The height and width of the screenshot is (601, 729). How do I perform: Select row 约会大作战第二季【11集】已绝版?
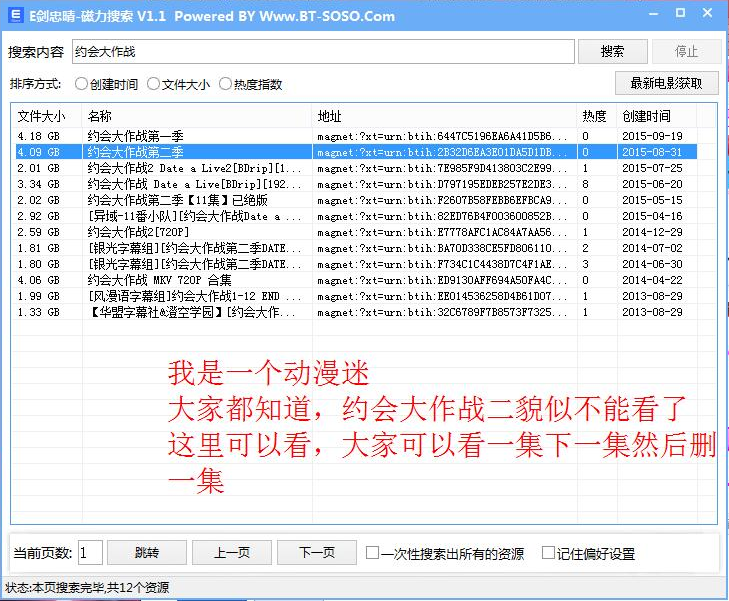click(x=356, y=200)
